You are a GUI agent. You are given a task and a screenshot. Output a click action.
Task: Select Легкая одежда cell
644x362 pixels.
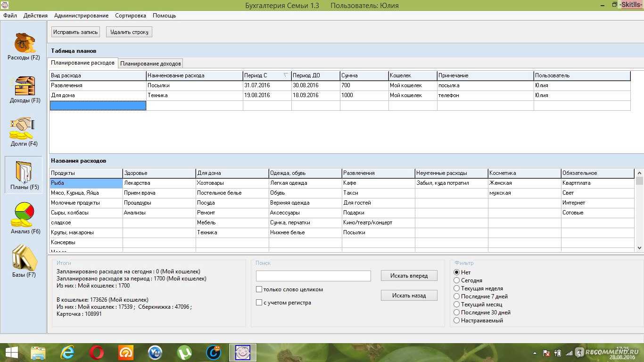[305, 183]
